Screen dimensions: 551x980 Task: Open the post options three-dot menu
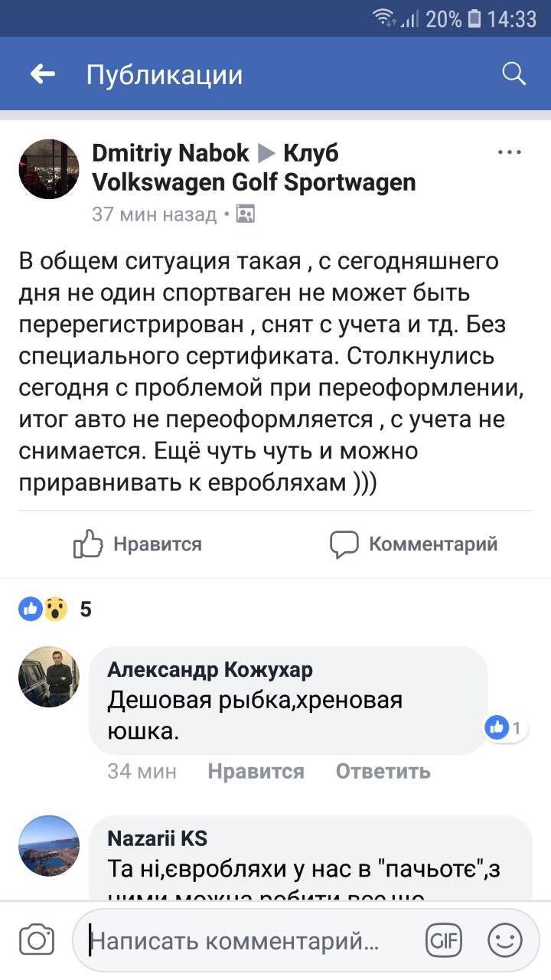509,152
